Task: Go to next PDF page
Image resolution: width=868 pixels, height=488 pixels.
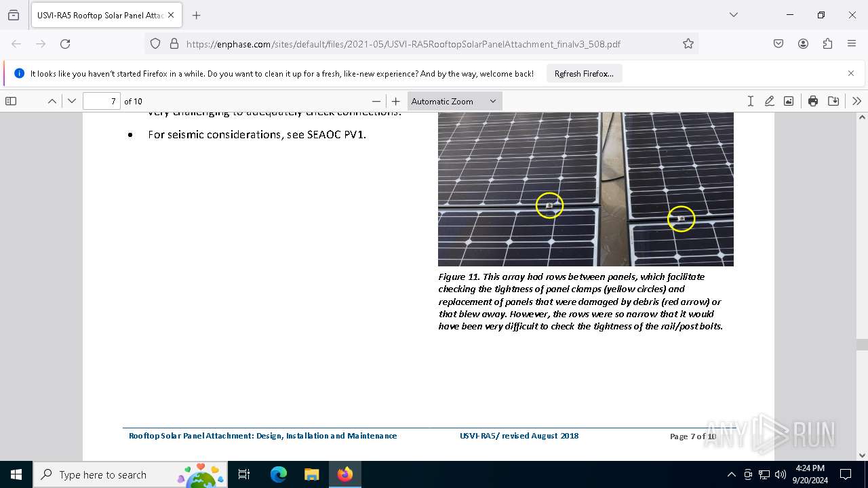Action: pyautogui.click(x=72, y=101)
